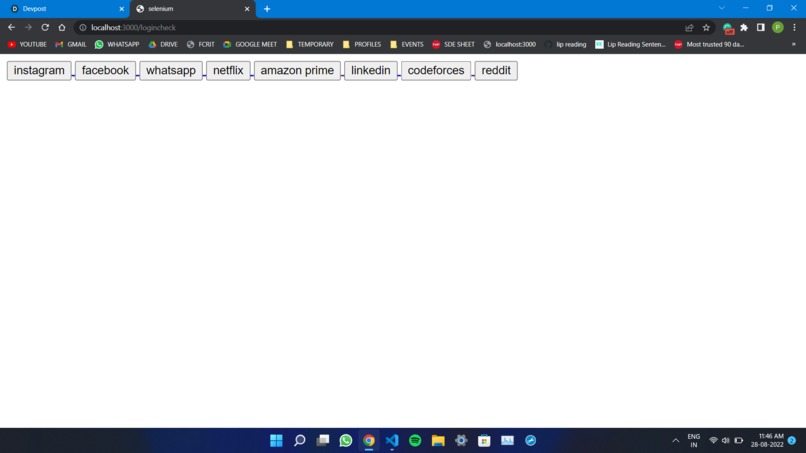
Task: Go forward in browser history
Action: pos(28,27)
